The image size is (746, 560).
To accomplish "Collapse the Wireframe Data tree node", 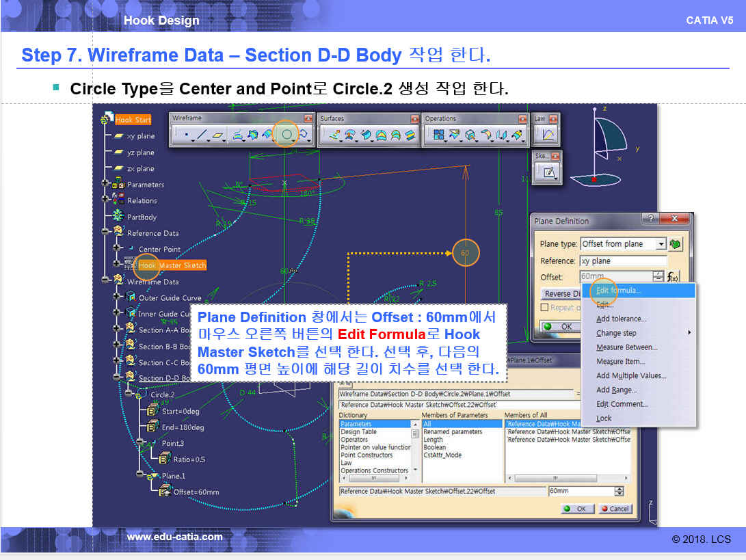I will [106, 281].
